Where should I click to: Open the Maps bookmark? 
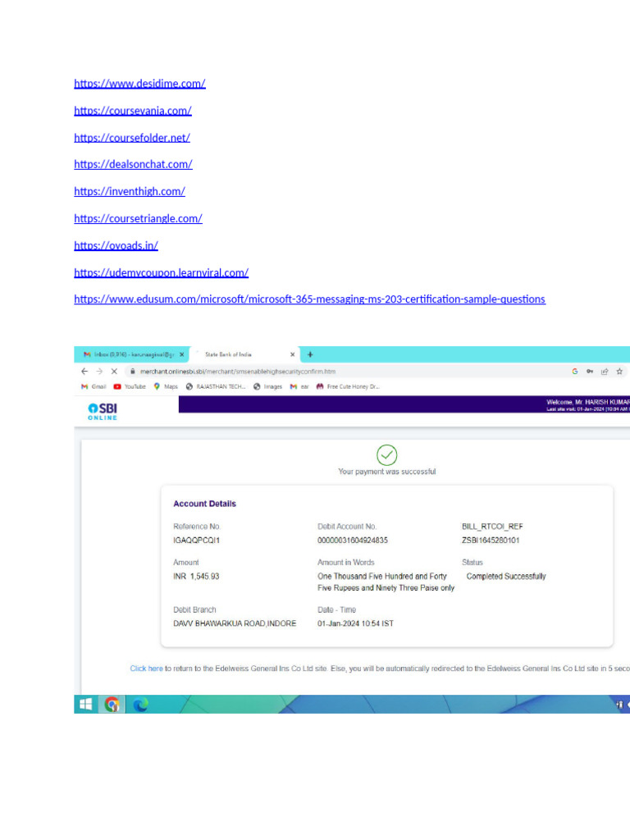166,386
